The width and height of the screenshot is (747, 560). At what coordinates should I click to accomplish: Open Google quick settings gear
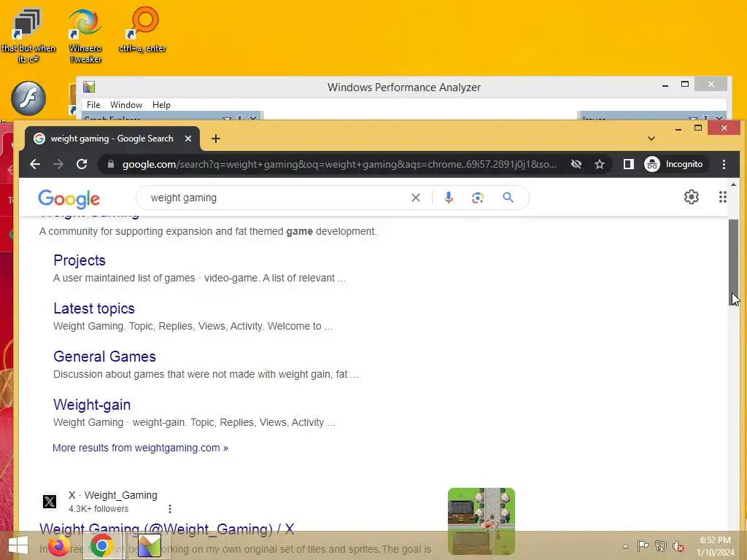692,197
